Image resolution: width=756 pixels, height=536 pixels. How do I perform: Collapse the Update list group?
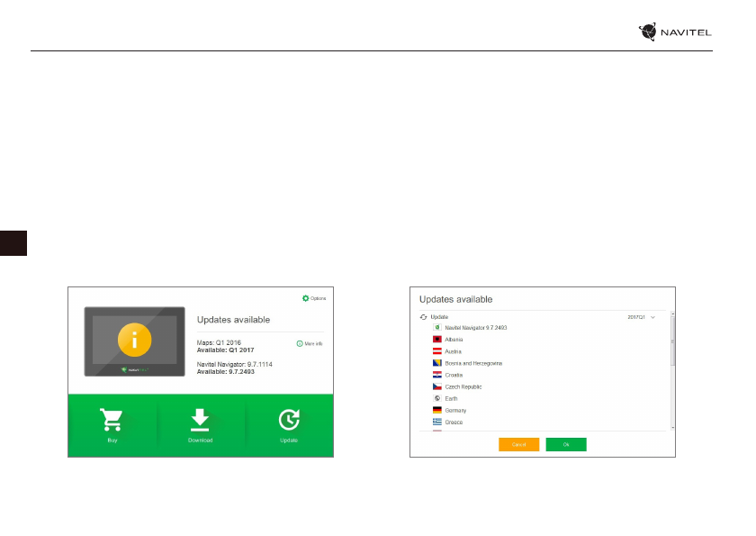click(x=439, y=317)
